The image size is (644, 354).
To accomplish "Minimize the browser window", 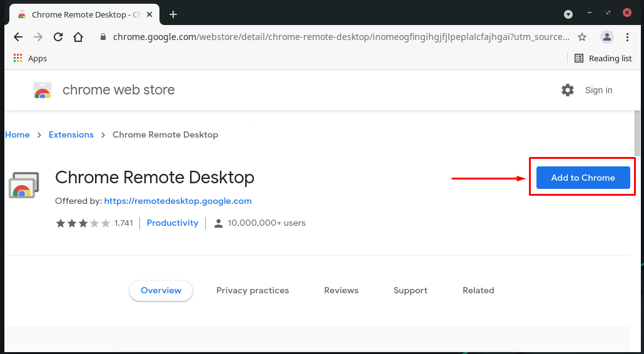I will click(590, 13).
